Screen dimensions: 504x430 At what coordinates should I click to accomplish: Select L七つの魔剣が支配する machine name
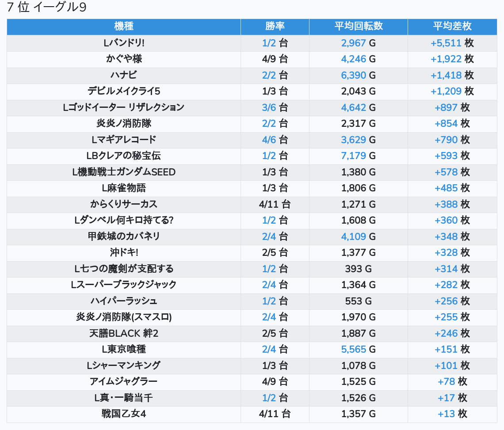(124, 269)
